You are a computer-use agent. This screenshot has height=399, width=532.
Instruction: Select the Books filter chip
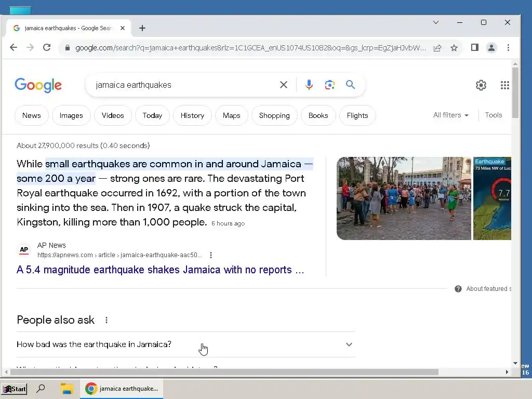click(318, 115)
